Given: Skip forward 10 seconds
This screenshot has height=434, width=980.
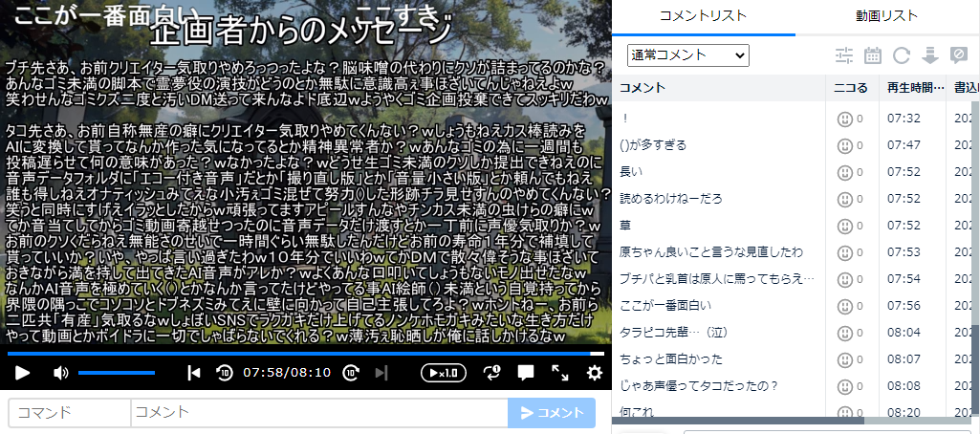Looking at the screenshot, I should coord(351,374).
